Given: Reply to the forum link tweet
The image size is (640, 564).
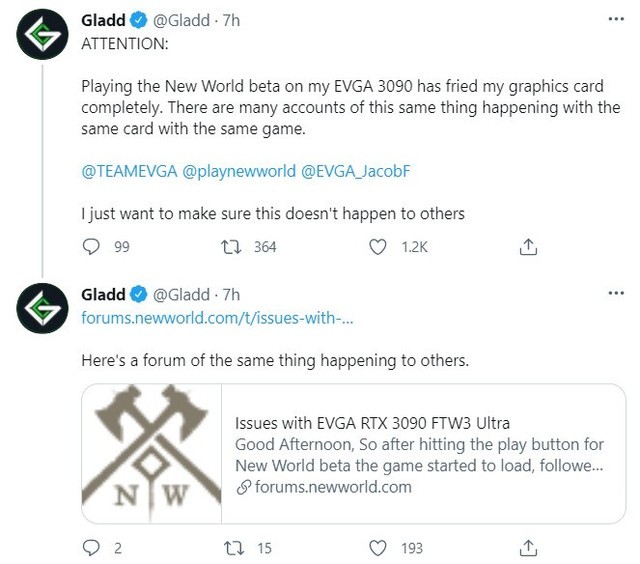Looking at the screenshot, I should 91,548.
